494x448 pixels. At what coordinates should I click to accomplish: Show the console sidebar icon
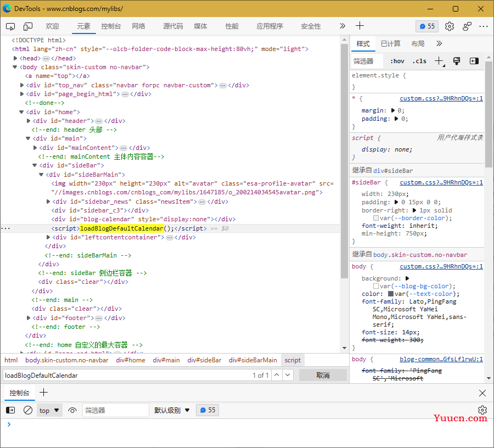click(x=10, y=410)
